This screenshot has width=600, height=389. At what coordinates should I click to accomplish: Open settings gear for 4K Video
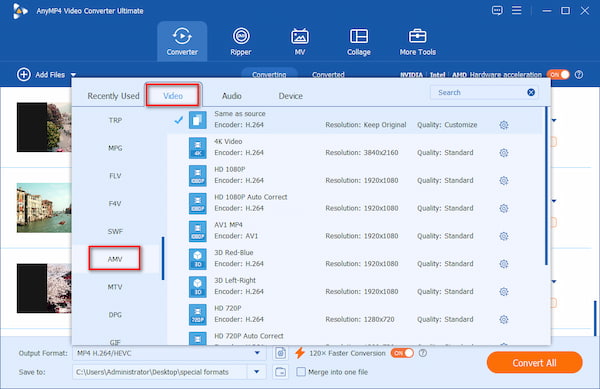pos(504,153)
